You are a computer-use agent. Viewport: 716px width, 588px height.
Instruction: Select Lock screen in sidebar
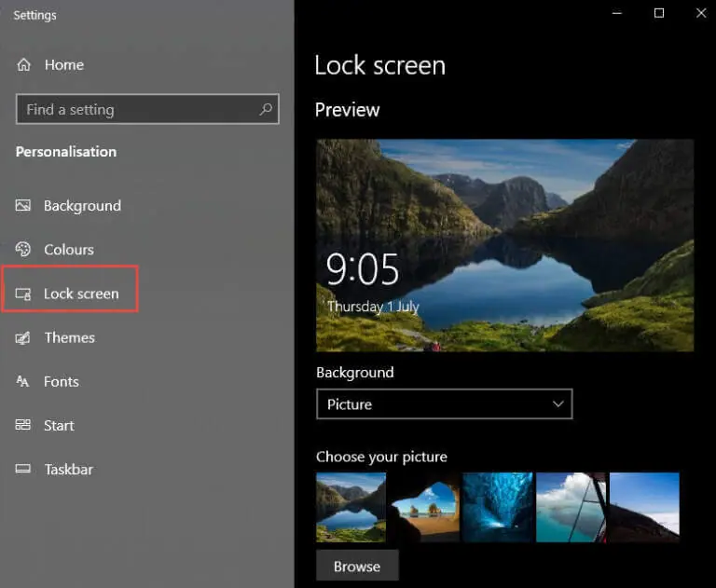pyautogui.click(x=81, y=294)
